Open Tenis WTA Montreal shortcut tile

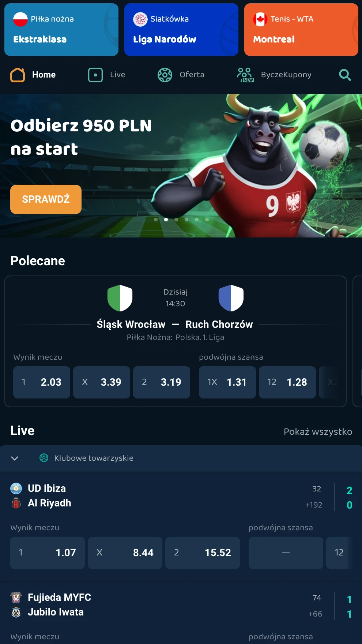coord(301,30)
